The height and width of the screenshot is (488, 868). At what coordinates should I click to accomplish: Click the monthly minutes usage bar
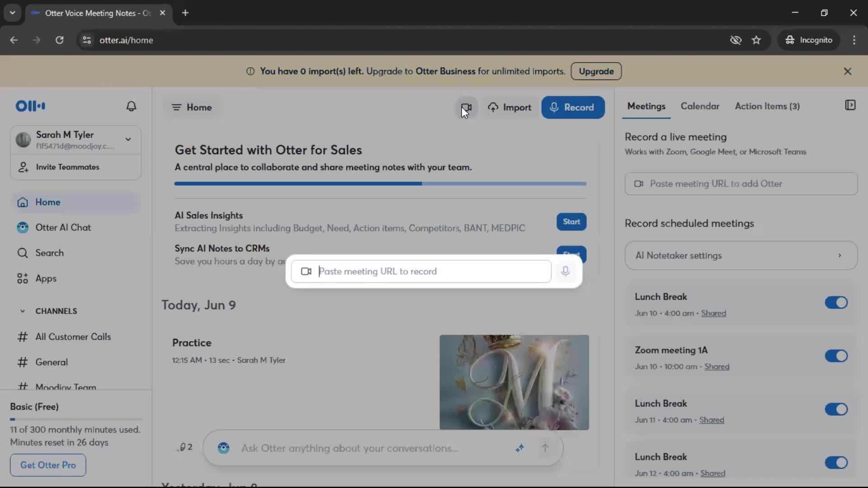[x=76, y=419]
